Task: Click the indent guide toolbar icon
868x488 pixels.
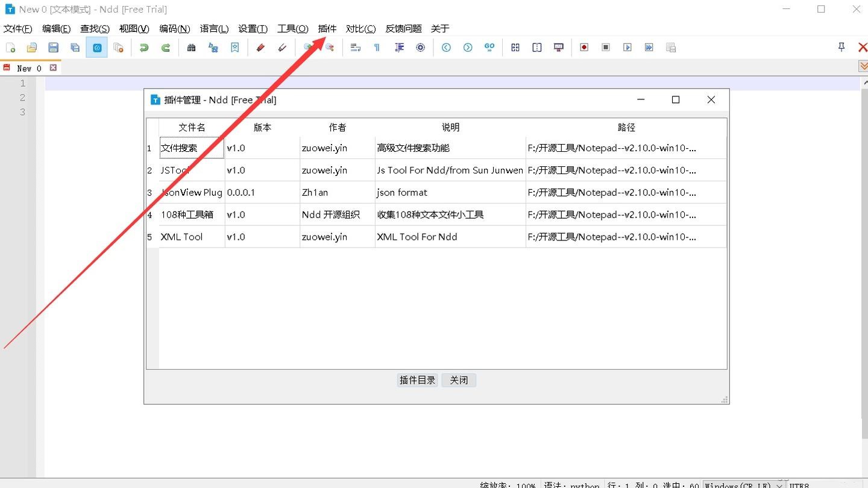Action: tap(399, 48)
